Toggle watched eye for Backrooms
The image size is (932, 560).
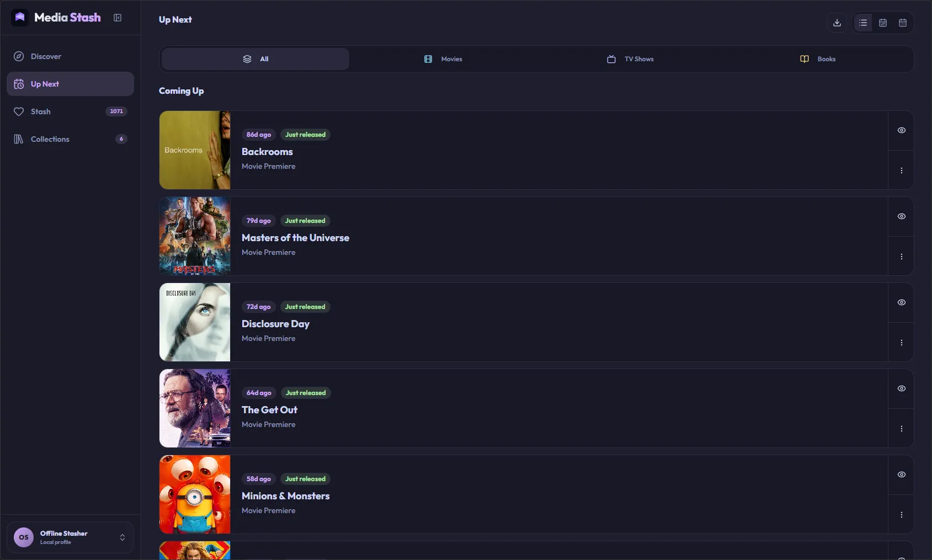(x=901, y=130)
